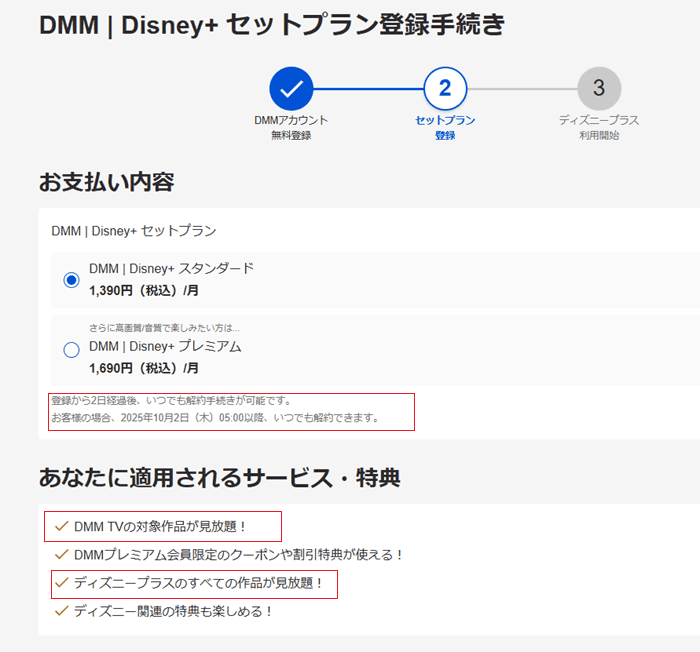The width and height of the screenshot is (700, 652).
Task: Click checkmark beside ディズニープラスのすべての作品 benefit
Action: point(61,582)
